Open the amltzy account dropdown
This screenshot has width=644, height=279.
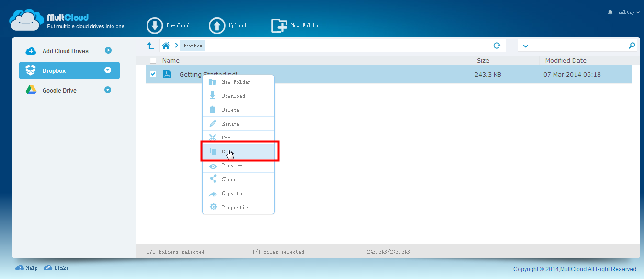point(629,12)
